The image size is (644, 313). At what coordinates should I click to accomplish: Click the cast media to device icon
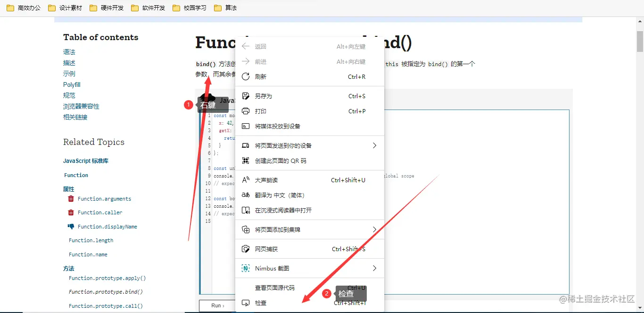point(245,126)
